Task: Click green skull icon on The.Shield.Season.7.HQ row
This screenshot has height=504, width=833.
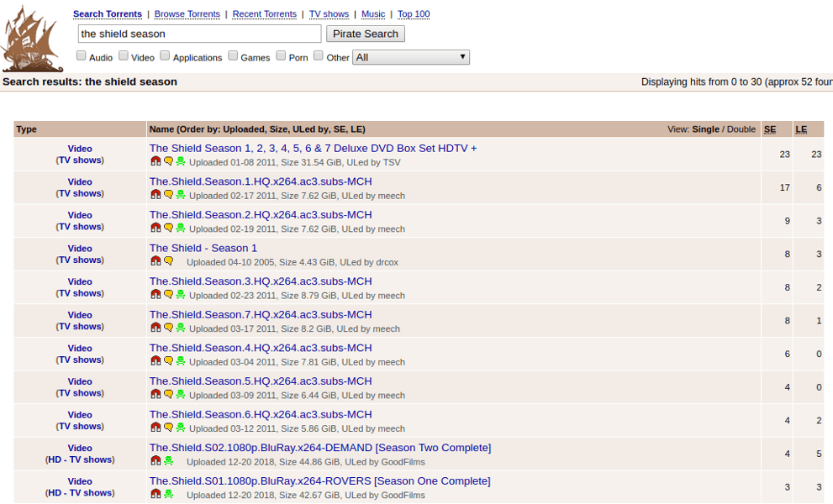Action: point(181,328)
